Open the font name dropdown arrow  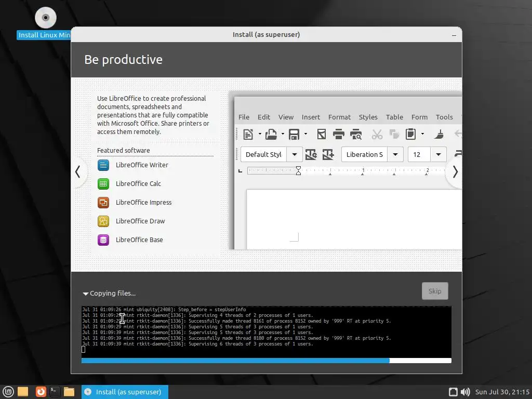click(x=395, y=155)
